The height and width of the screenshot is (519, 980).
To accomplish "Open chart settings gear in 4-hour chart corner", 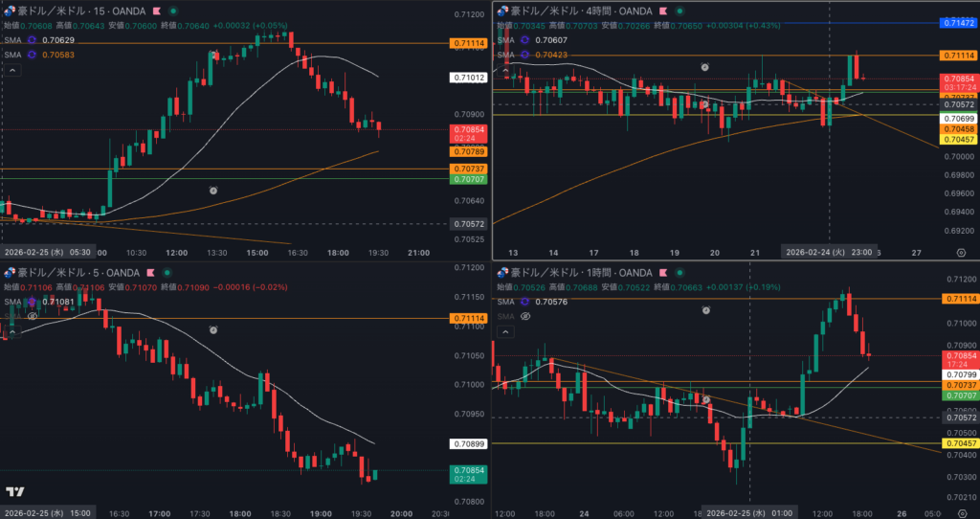I will (x=960, y=252).
